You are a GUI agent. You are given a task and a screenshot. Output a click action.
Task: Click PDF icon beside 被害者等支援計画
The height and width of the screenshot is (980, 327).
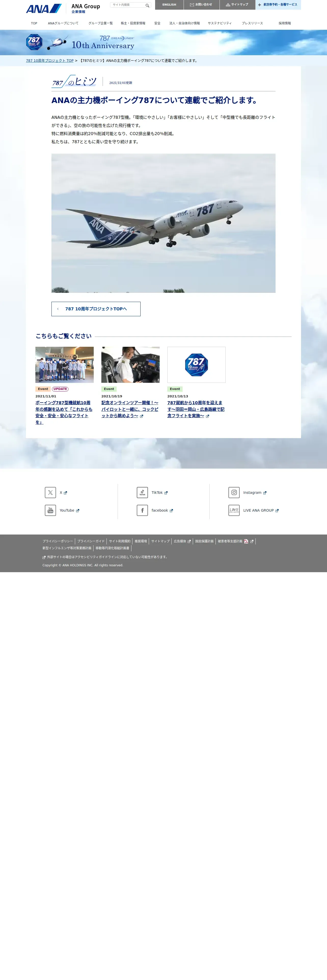[x=246, y=541]
